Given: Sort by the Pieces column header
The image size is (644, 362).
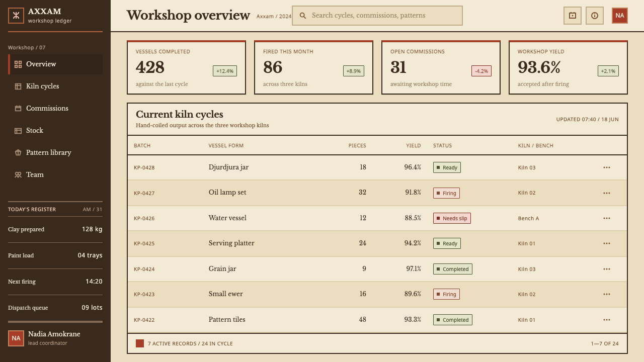Looking at the screenshot, I should click(357, 146).
